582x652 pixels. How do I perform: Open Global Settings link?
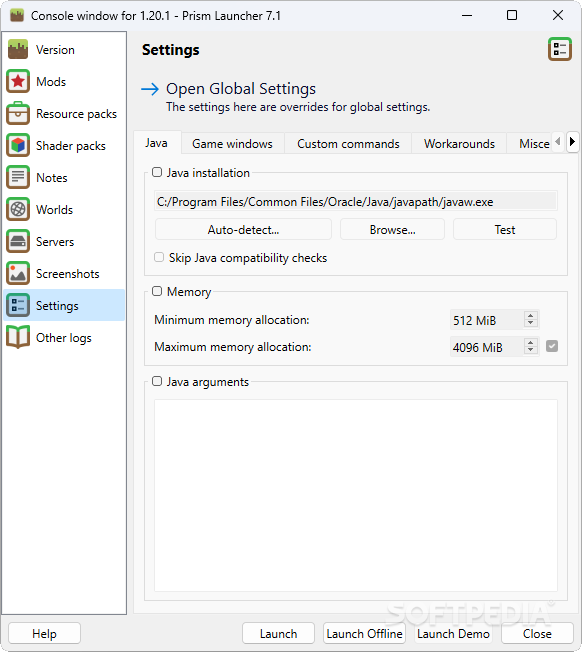click(x=241, y=89)
